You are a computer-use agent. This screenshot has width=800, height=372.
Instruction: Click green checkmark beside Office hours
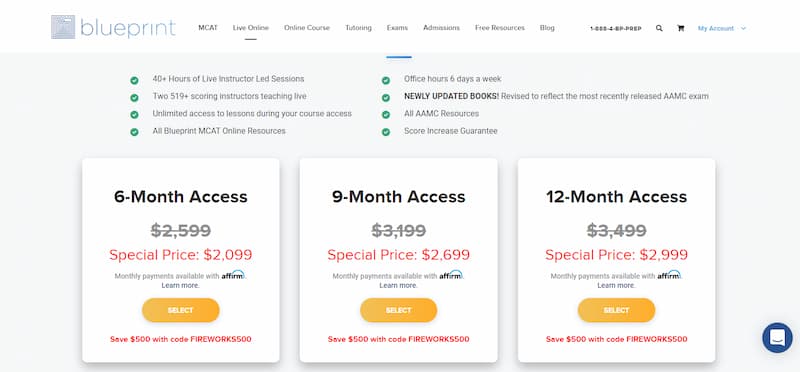point(386,80)
